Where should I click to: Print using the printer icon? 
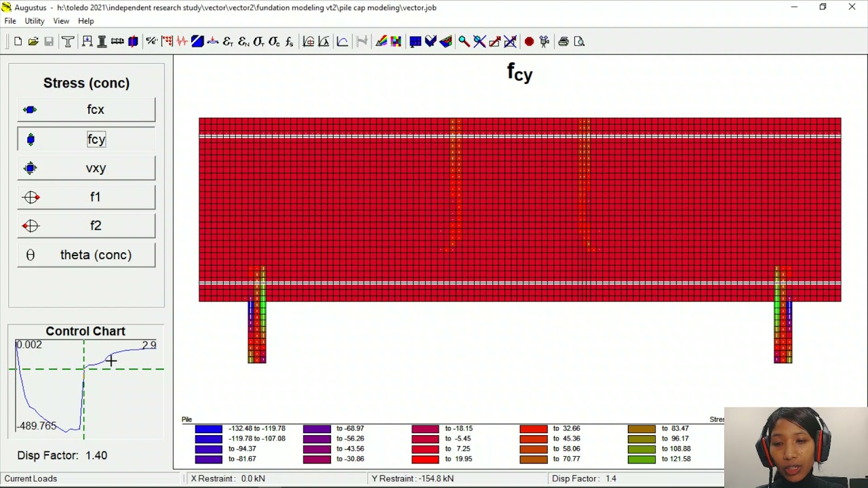tap(564, 41)
